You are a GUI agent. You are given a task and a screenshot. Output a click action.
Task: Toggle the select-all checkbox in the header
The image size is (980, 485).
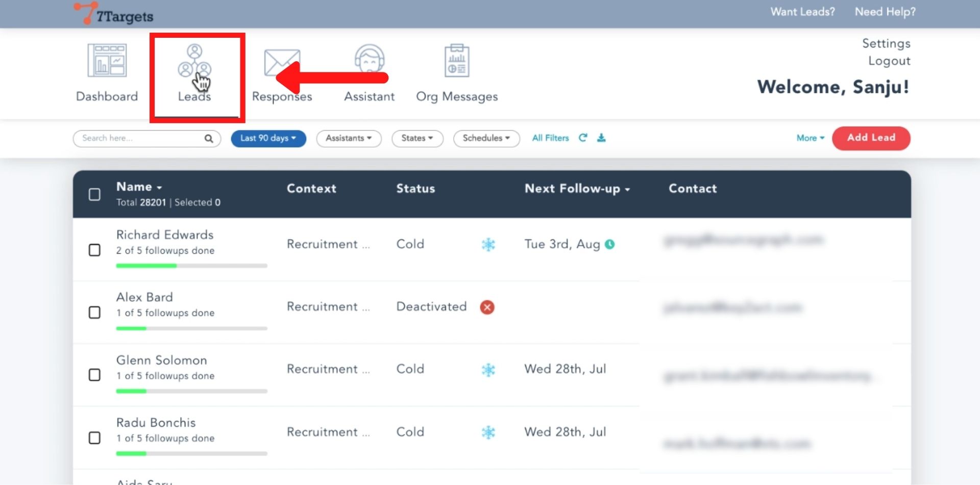[94, 195]
